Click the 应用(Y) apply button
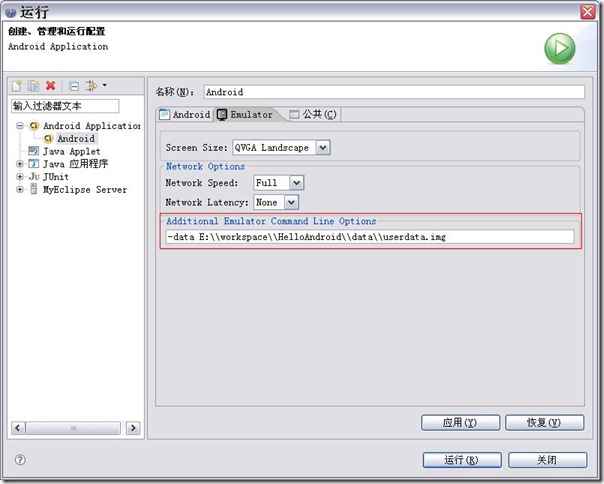 point(461,423)
